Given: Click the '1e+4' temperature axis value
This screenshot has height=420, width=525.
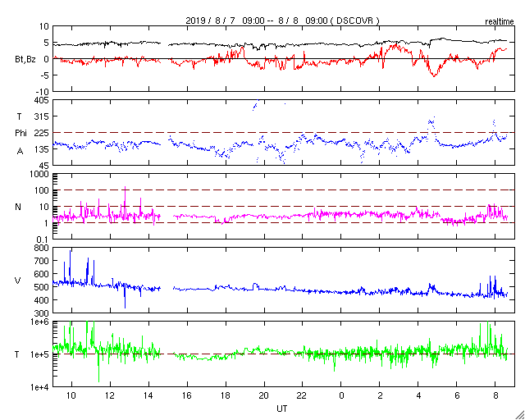Looking at the screenshot, I should 40,387.
